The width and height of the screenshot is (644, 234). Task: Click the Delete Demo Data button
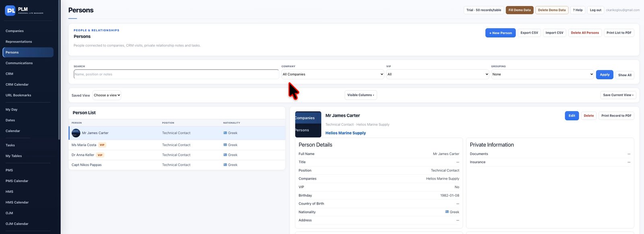pyautogui.click(x=552, y=10)
